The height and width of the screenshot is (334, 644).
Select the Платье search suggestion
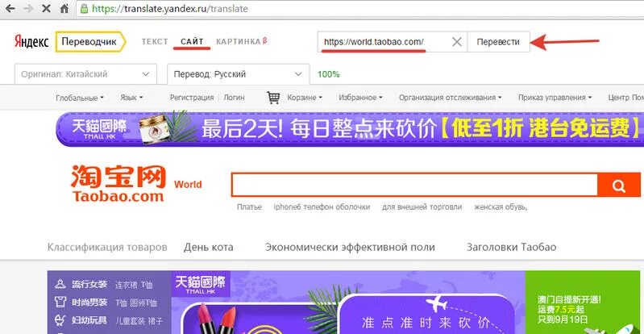click(249, 207)
